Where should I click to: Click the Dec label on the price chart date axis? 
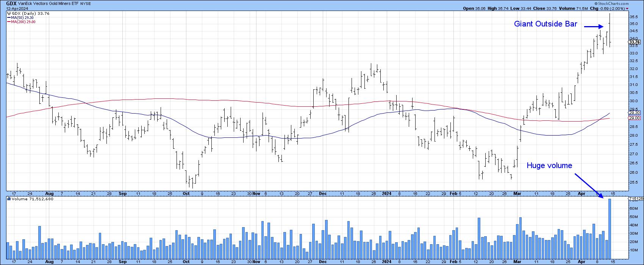323,193
